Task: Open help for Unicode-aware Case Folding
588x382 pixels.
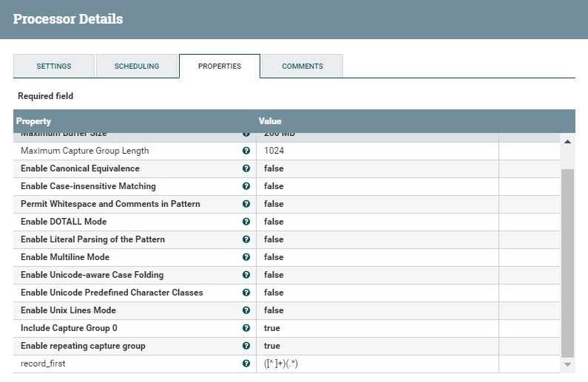Action: [246, 275]
